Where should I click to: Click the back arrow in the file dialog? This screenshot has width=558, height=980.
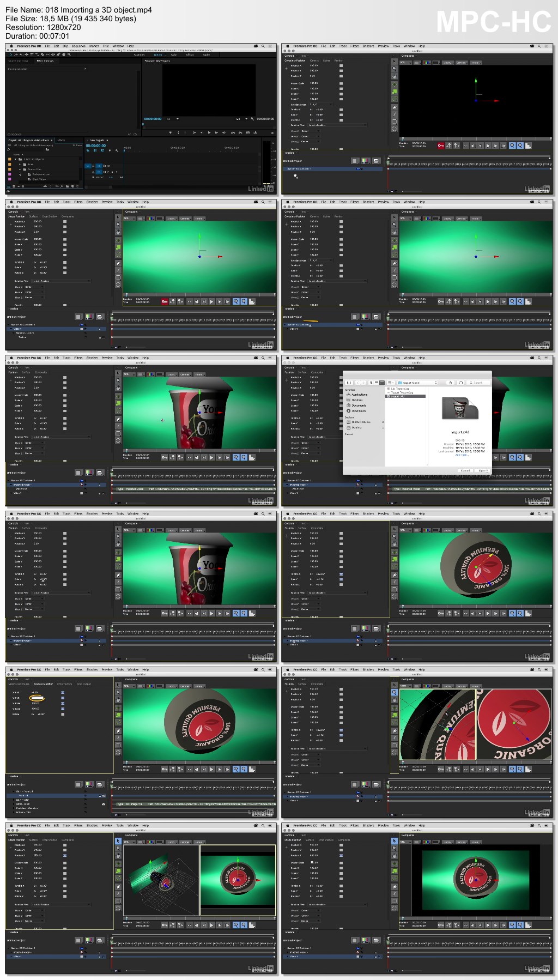point(358,383)
